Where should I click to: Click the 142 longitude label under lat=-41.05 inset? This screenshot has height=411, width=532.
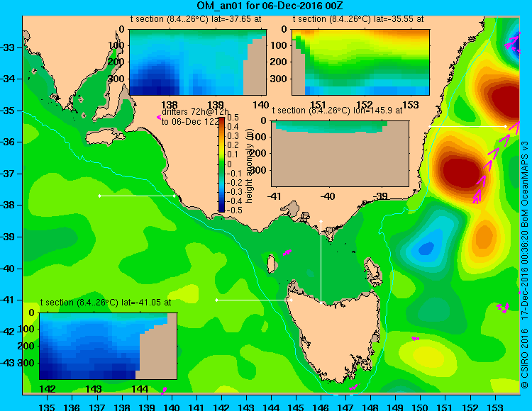48,388
